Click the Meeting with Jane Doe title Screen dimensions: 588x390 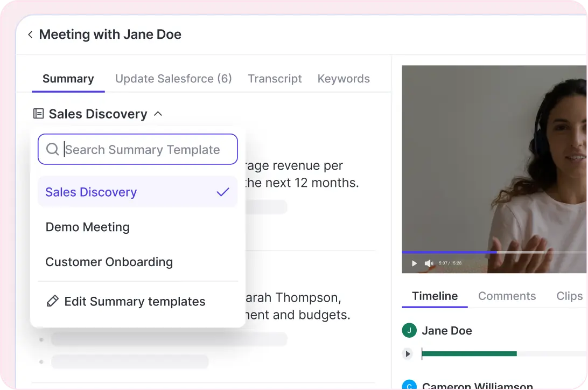pyautogui.click(x=110, y=34)
